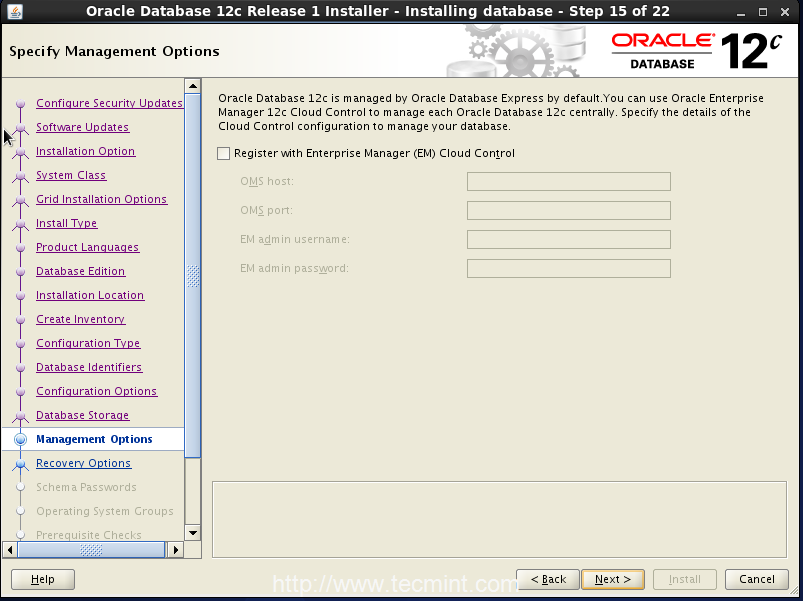Go to the Database Storage step
The height and width of the screenshot is (601, 803).
click(82, 415)
